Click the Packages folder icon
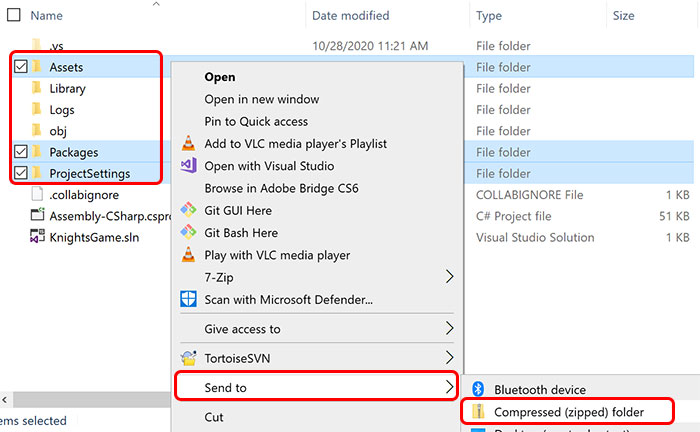700x432 pixels. [37, 152]
